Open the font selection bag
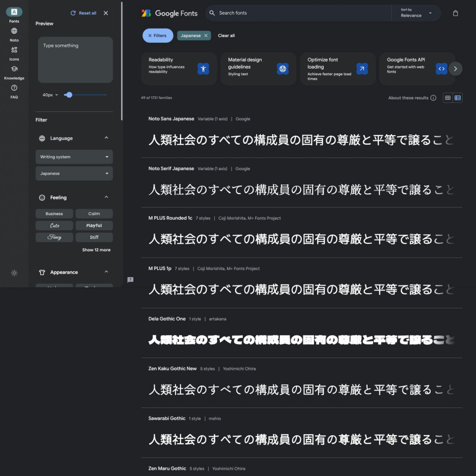The width and height of the screenshot is (476, 476). point(456,13)
